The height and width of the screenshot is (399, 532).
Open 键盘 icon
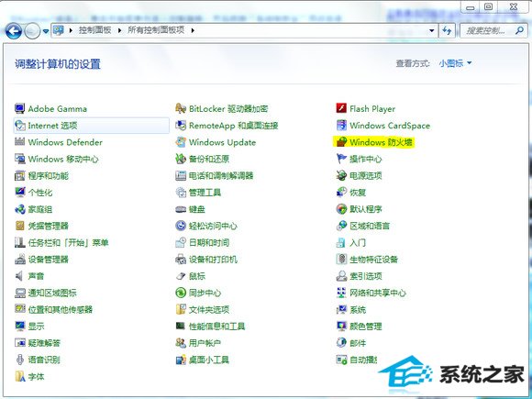[181, 209]
